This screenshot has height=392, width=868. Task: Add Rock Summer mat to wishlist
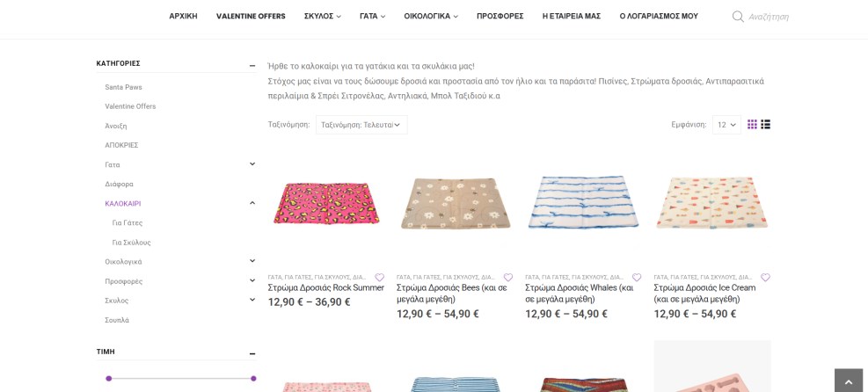(x=379, y=278)
